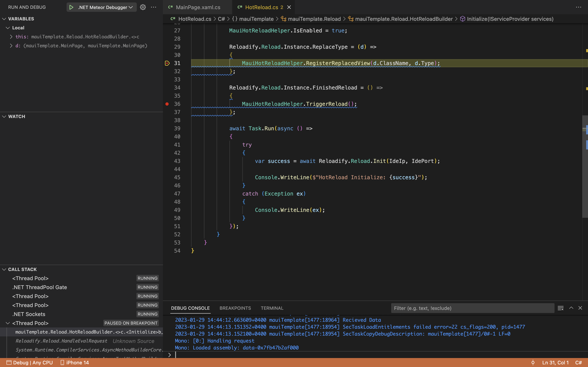Open Run and Debug more actions ellipsis
The height and width of the screenshot is (367, 588).
154,7
